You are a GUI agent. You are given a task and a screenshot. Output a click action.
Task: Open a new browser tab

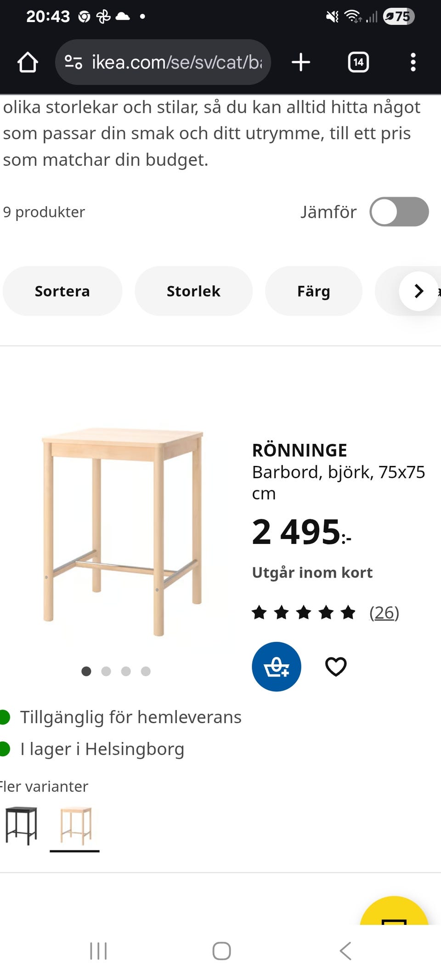[300, 62]
